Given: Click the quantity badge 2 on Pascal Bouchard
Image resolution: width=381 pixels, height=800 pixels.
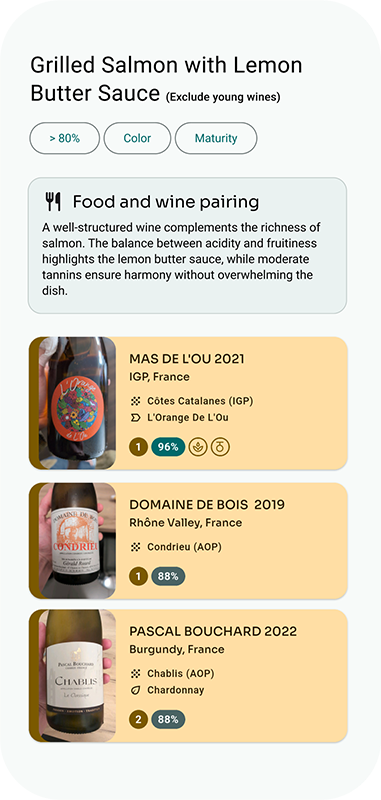Looking at the screenshot, I should pos(138,720).
